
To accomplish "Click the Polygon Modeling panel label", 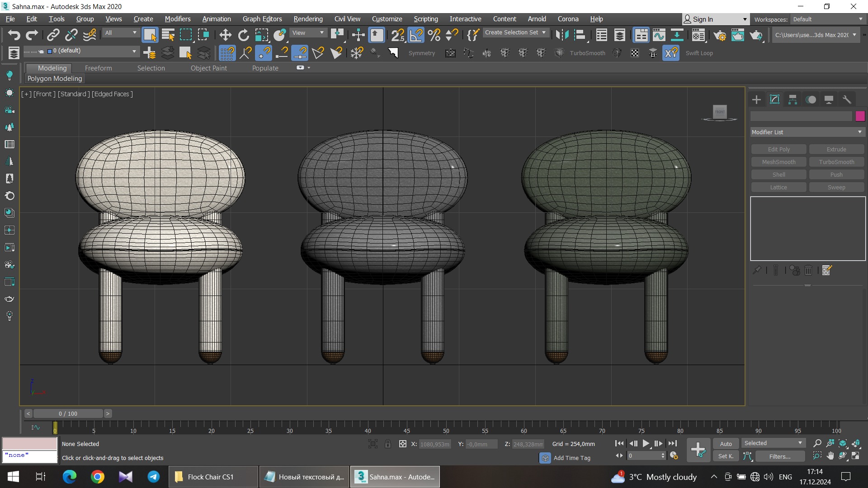I will coord(55,79).
